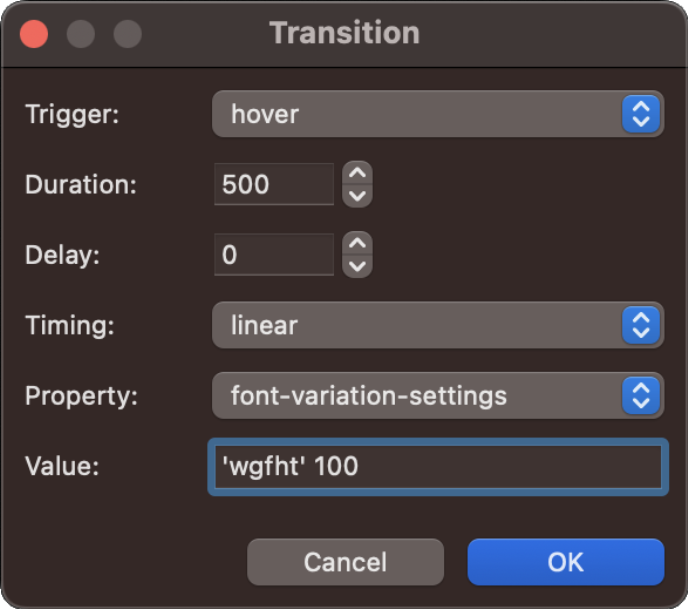Click the Duration field showing 500
This screenshot has width=689, height=610.
coord(273,185)
